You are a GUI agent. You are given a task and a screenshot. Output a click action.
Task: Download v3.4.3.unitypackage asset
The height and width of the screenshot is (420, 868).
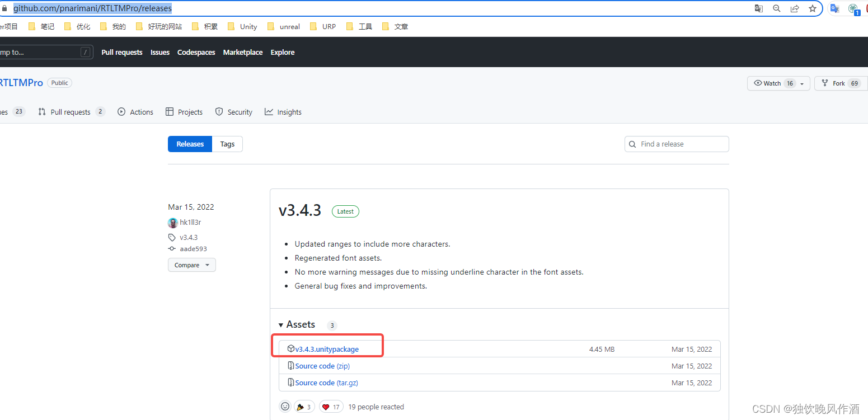tap(327, 349)
